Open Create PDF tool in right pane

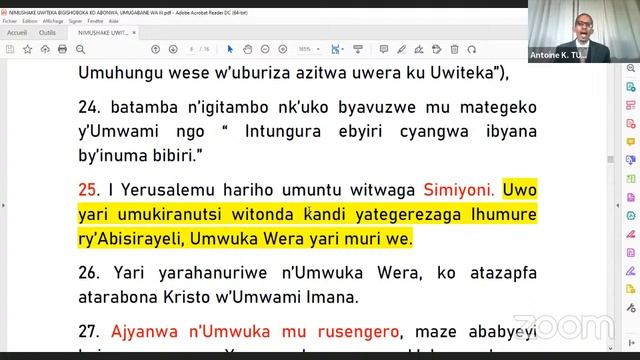pyautogui.click(x=631, y=123)
